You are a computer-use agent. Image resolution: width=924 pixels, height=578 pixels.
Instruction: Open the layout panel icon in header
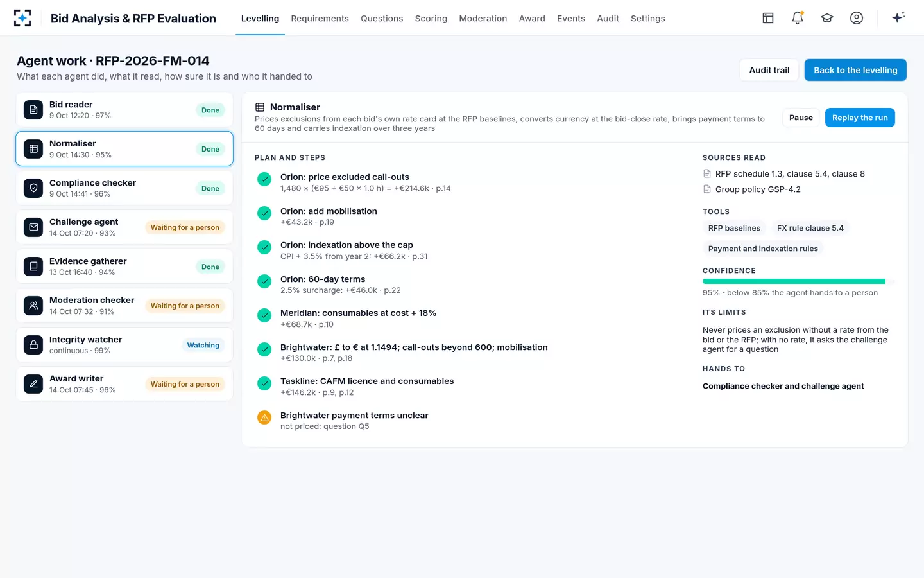click(768, 18)
